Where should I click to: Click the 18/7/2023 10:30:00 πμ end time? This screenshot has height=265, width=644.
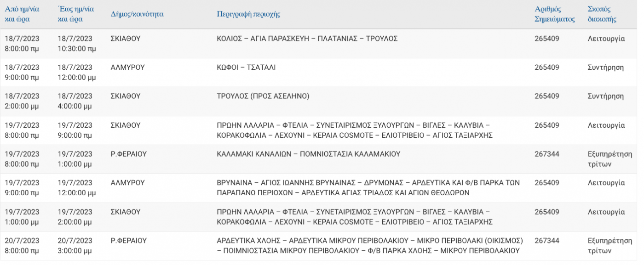tap(77, 44)
